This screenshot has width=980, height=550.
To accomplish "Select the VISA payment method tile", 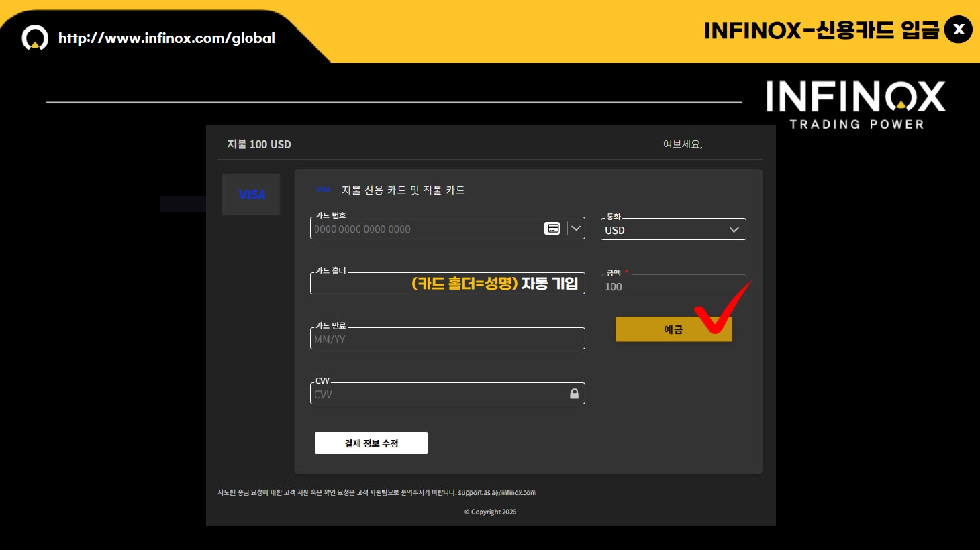I will [x=251, y=195].
